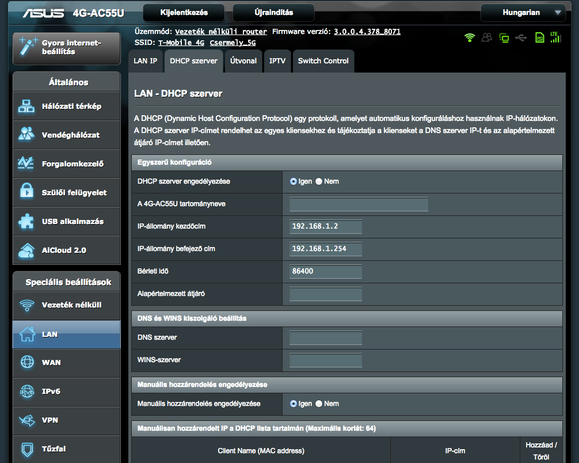Switch to the LAN IP tab
Image resolution: width=579 pixels, height=463 pixels.
click(x=145, y=61)
